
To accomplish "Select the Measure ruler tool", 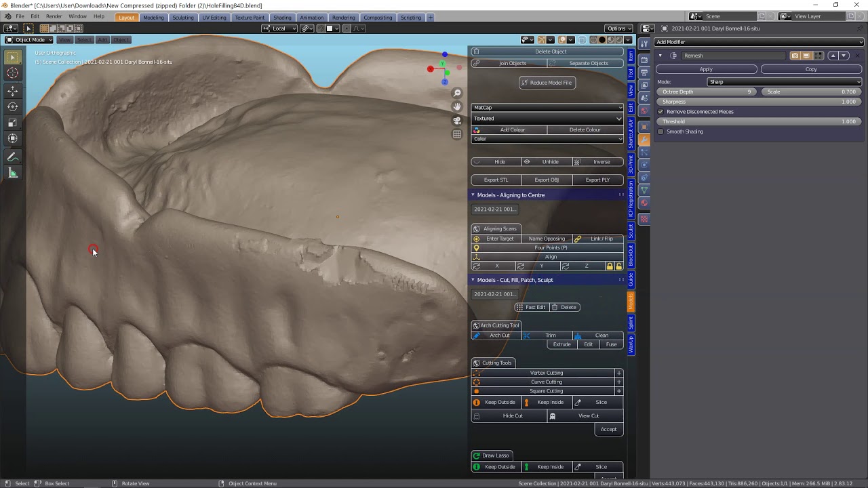I will pyautogui.click(x=12, y=173).
